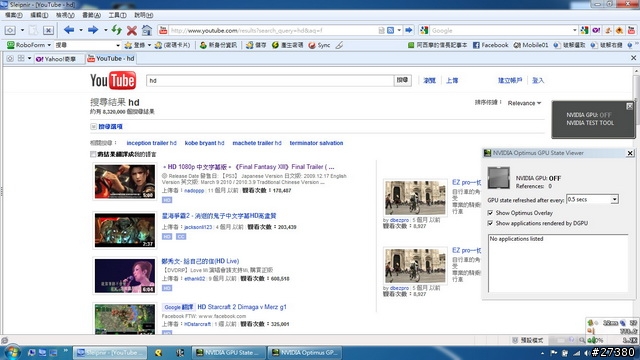Go back with the blue left arrow
Viewport: 640px width, 360px height.
pyautogui.click(x=69, y=30)
